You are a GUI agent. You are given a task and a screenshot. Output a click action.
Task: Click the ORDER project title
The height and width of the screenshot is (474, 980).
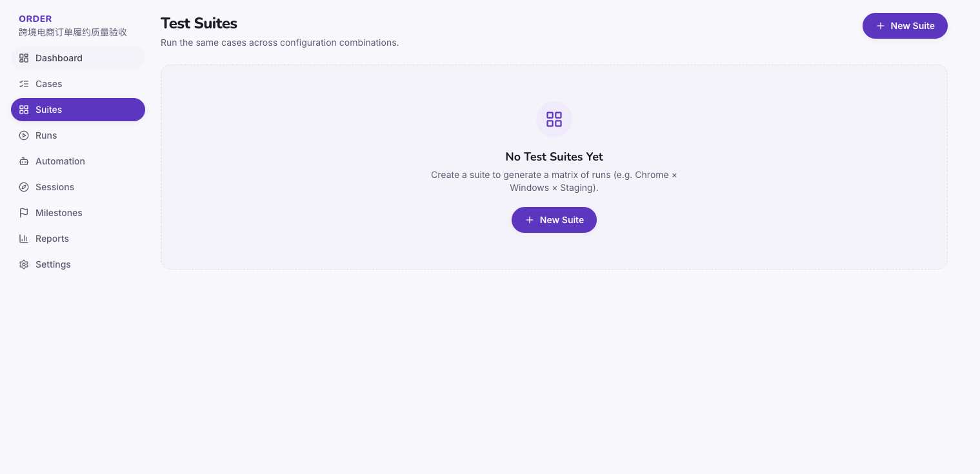pos(35,19)
